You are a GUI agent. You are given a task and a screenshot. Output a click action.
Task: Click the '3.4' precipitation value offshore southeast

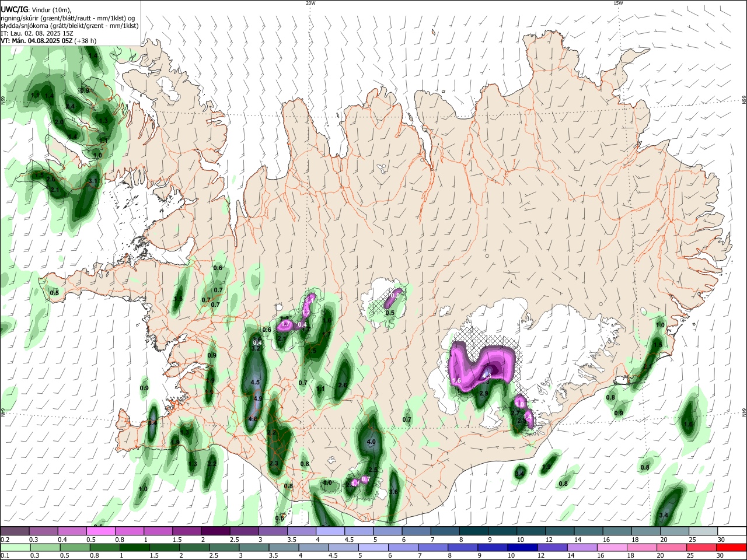pyautogui.click(x=663, y=516)
